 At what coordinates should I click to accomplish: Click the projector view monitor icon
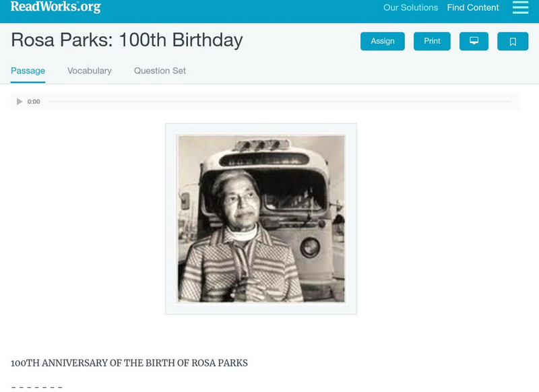[474, 41]
